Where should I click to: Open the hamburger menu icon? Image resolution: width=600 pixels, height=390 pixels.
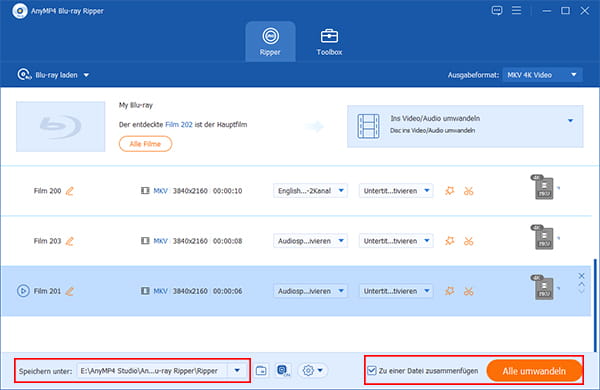pos(517,10)
